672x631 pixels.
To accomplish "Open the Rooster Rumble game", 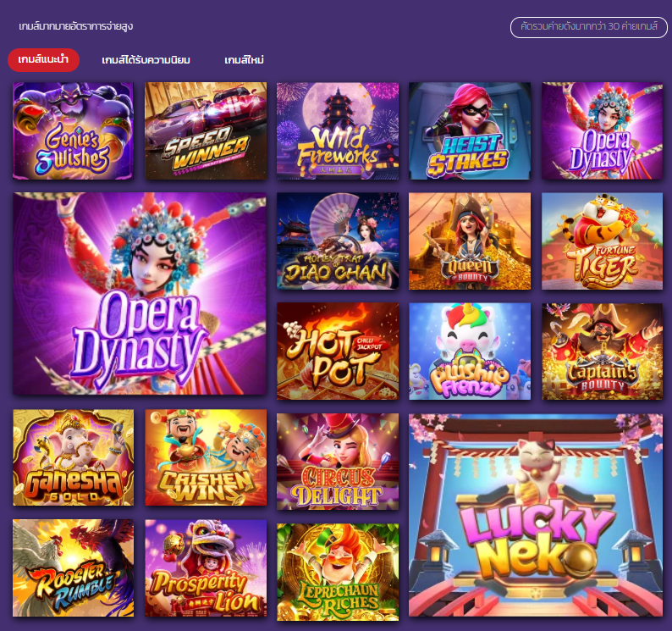I will coord(73,568).
